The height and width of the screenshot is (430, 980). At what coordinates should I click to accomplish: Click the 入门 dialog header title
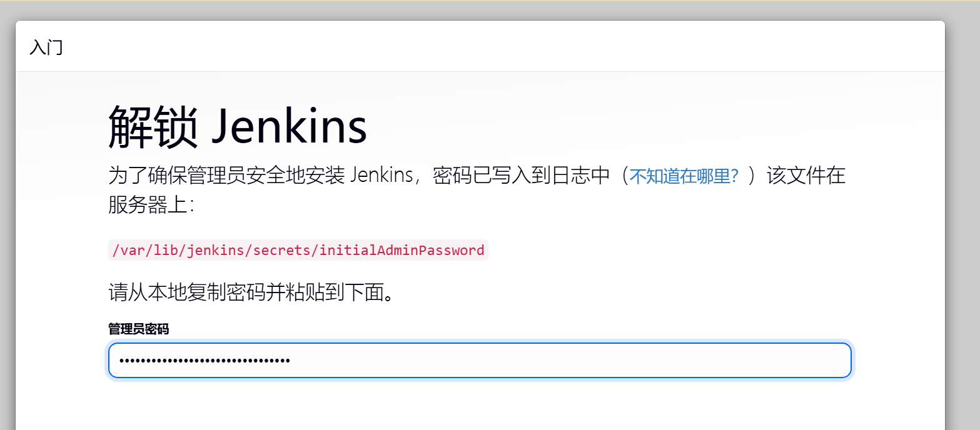[x=46, y=47]
